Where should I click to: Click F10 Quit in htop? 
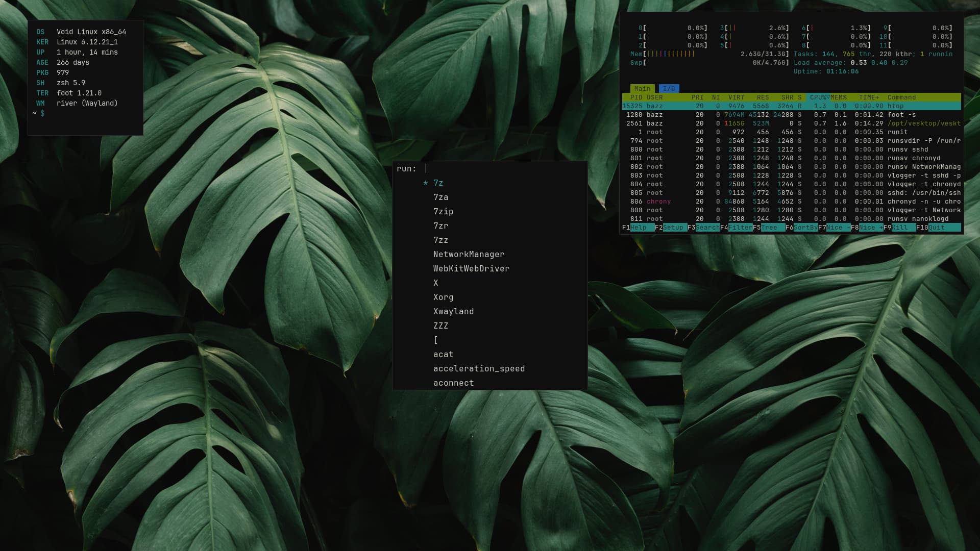pyautogui.click(x=938, y=228)
